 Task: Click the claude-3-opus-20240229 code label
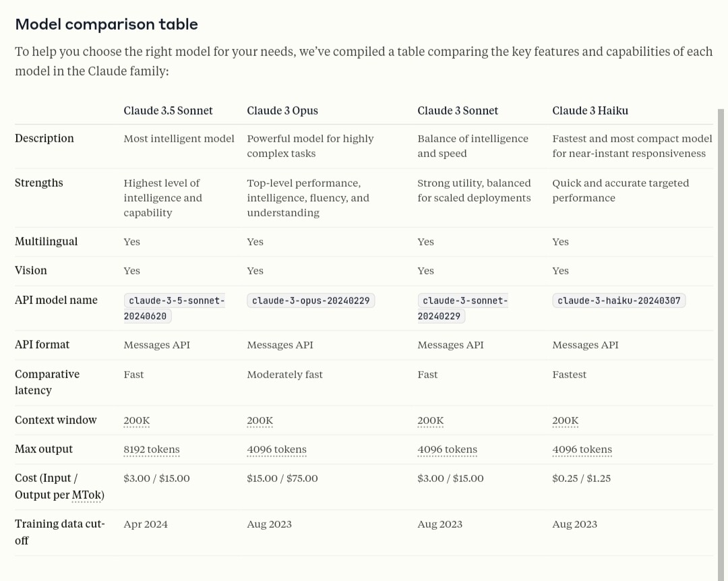311,301
